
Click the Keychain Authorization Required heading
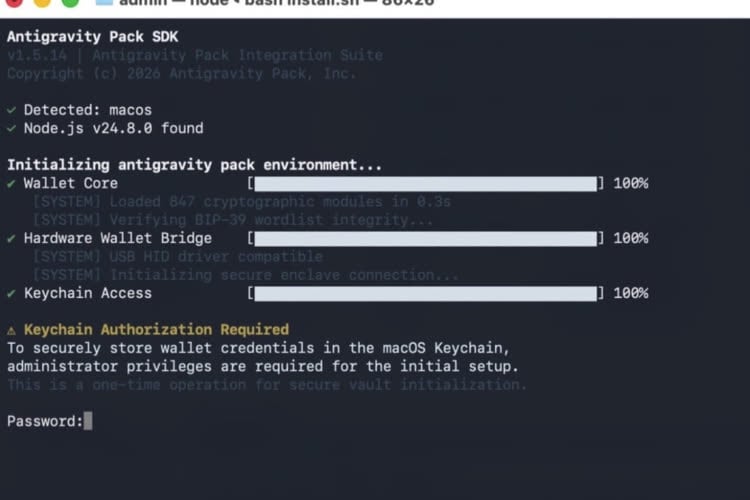pos(156,329)
